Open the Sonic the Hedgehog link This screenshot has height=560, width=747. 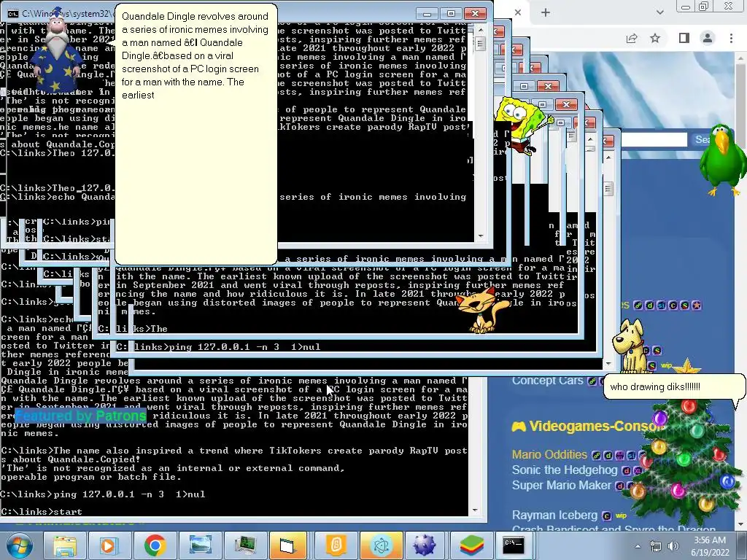pos(565,470)
